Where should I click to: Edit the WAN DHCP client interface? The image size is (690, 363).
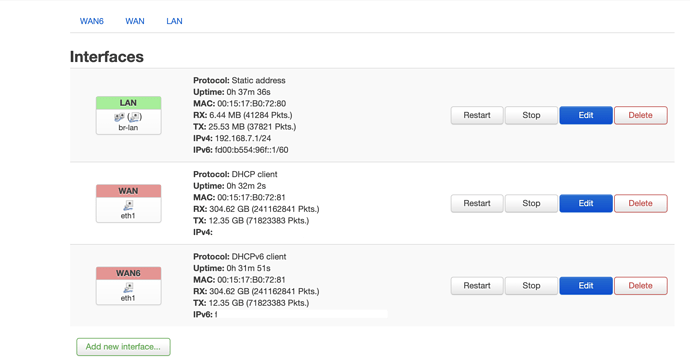click(586, 203)
